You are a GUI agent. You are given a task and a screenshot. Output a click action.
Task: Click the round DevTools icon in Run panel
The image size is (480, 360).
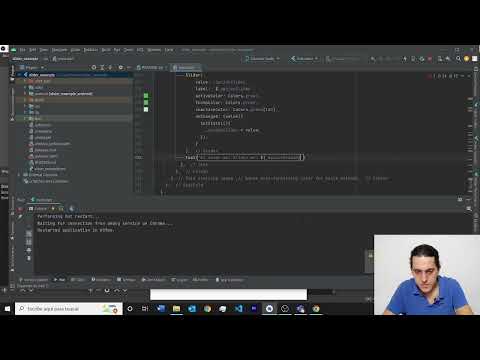coord(72,209)
